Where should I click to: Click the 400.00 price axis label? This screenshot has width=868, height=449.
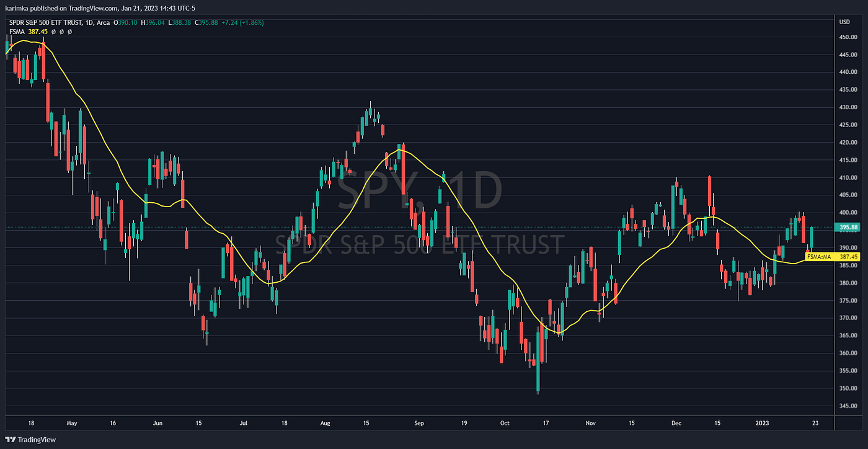(x=847, y=213)
